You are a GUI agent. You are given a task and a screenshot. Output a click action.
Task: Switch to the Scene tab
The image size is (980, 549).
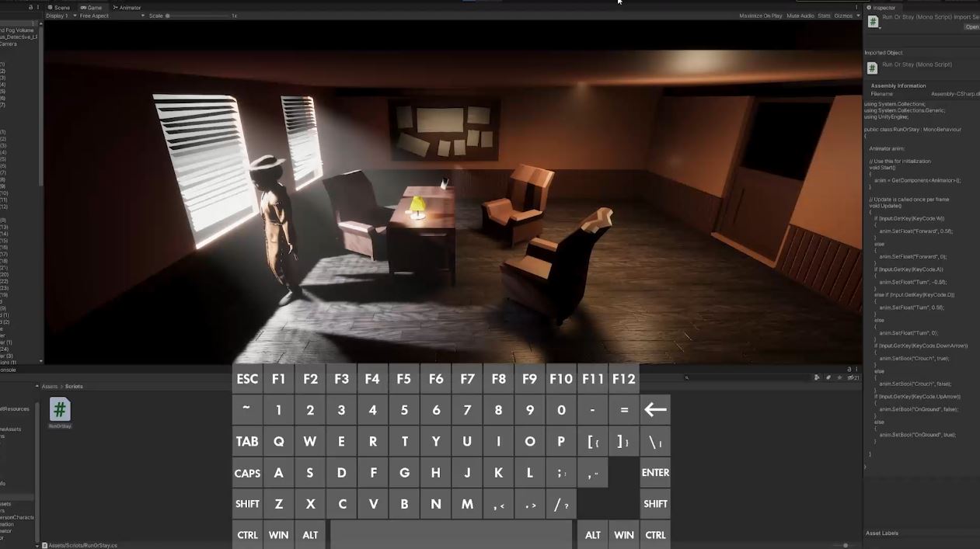(x=58, y=8)
